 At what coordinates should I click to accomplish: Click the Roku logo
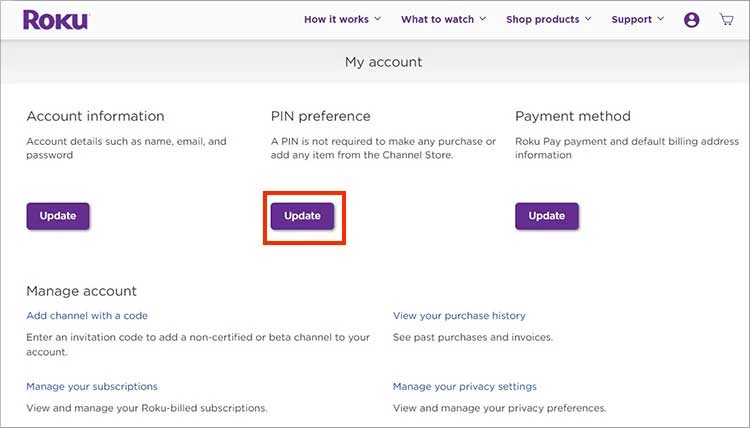click(x=55, y=20)
